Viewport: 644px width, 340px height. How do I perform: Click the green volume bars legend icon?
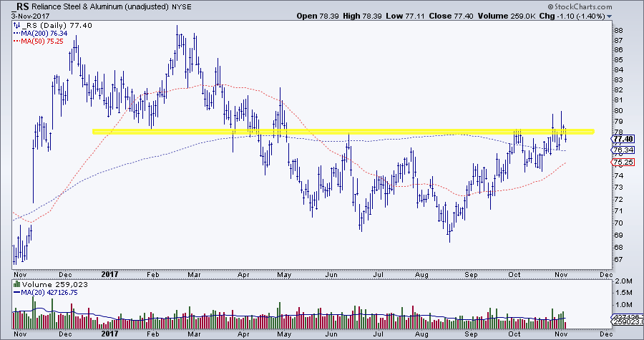coord(16,283)
